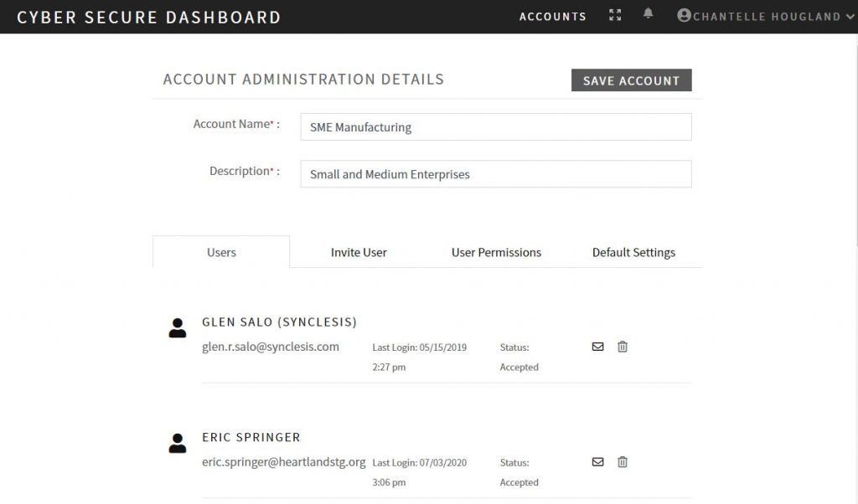The height and width of the screenshot is (504, 858).
Task: Click Glen Salo's Accepted status text
Action: (x=519, y=367)
